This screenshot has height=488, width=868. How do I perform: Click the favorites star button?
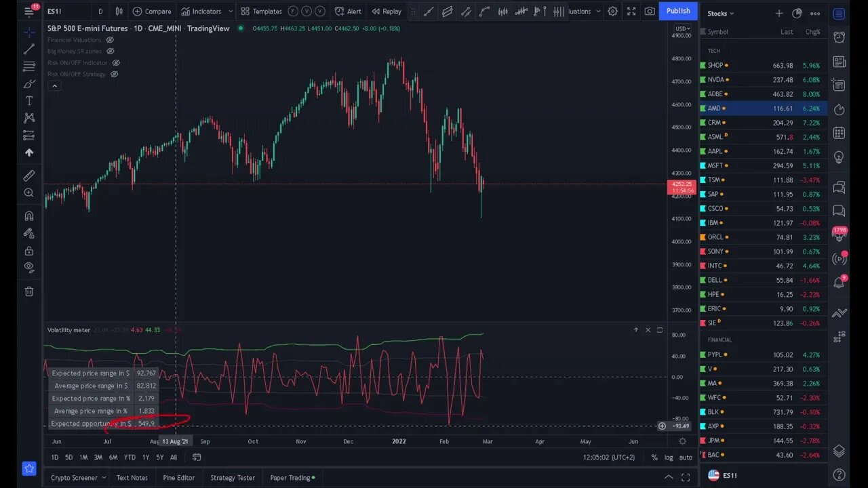click(28, 468)
